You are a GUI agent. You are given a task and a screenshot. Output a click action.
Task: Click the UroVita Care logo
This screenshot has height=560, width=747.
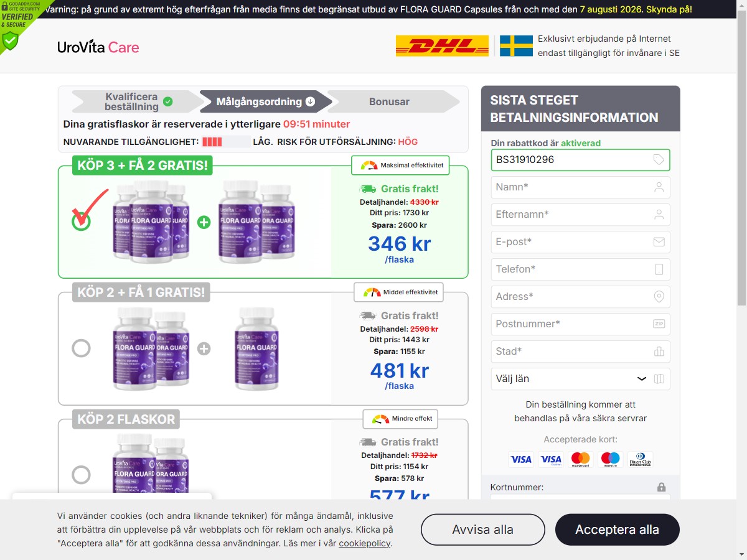coord(98,47)
